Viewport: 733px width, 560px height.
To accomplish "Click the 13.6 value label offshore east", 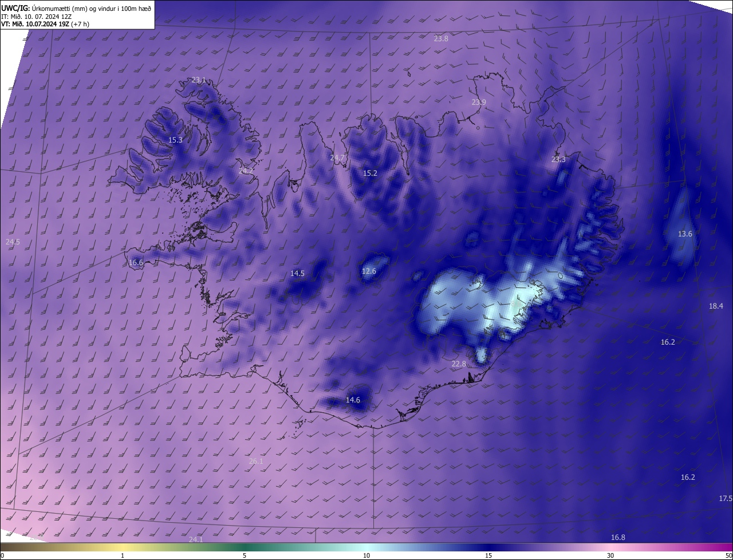I will (x=685, y=234).
